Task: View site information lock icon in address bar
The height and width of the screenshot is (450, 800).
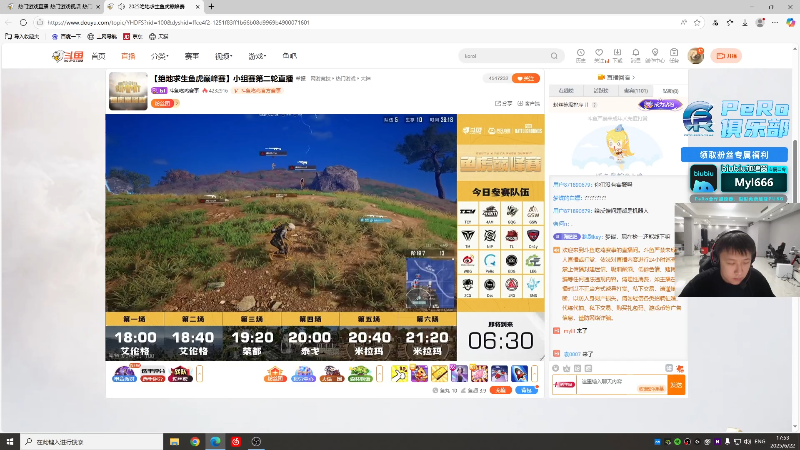Action: click(40, 22)
